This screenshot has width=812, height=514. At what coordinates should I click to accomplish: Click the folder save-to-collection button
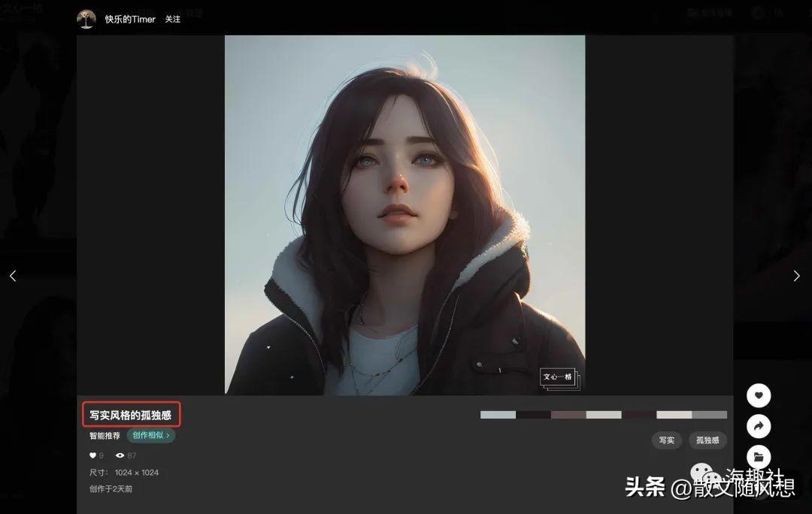759,457
